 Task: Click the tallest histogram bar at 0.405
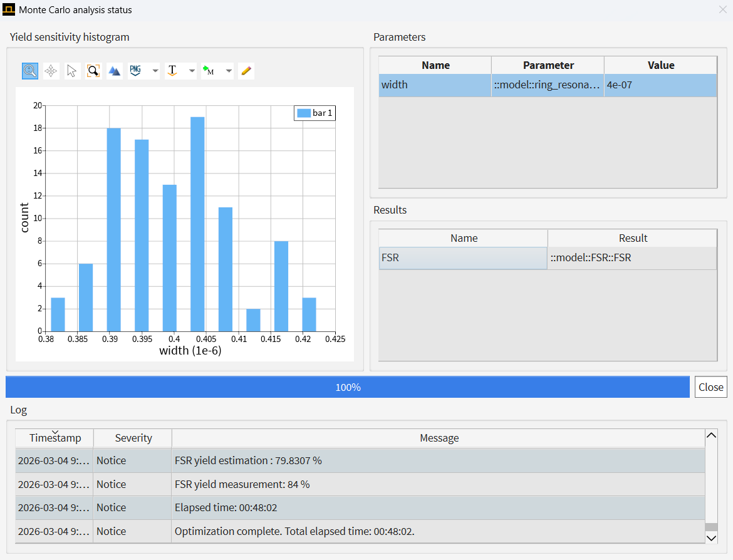198,224
